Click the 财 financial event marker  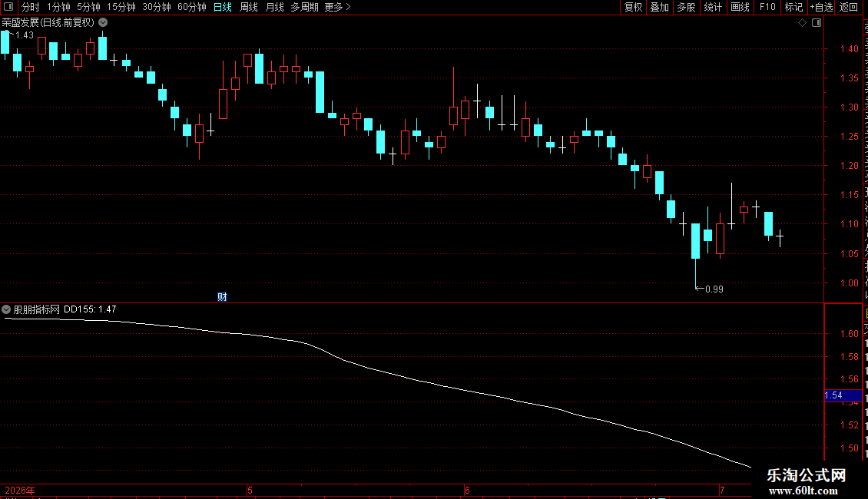pyautogui.click(x=222, y=297)
